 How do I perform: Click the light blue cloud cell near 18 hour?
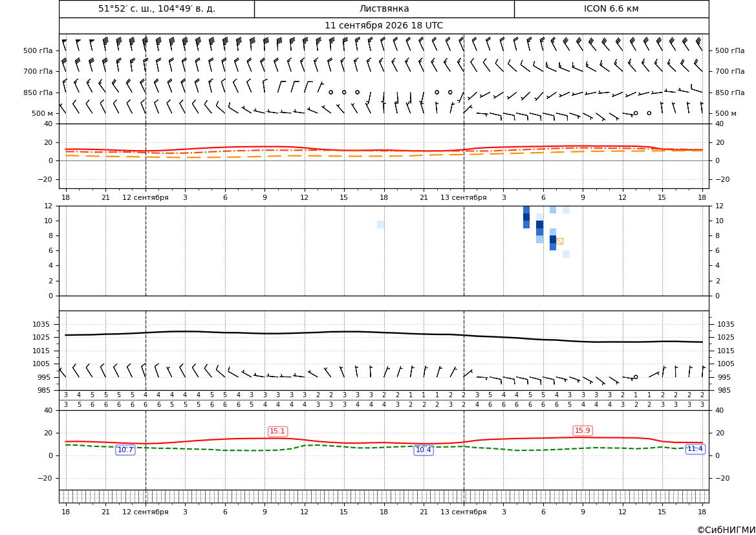[380, 224]
